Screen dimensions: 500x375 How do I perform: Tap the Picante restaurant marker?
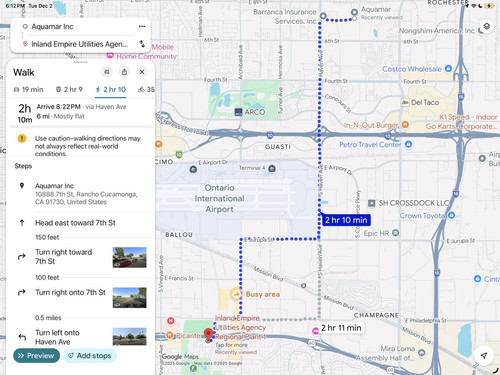170,335
